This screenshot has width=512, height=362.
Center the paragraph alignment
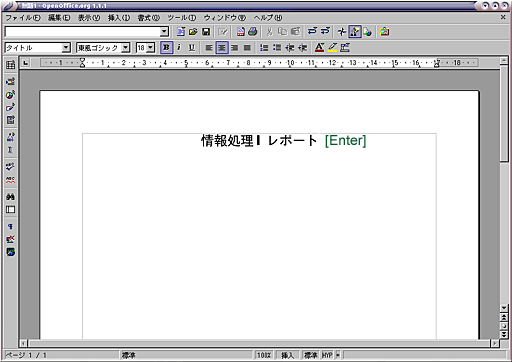tap(222, 48)
